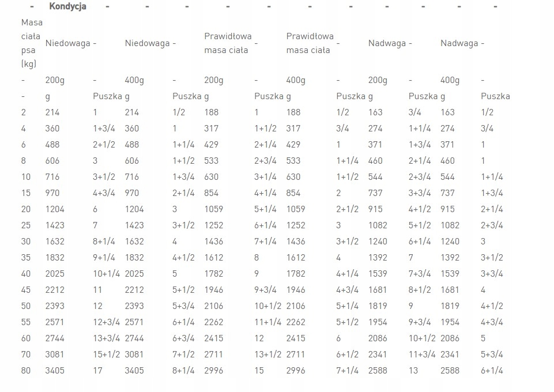Image resolution: width=554 pixels, height=392 pixels.
Task: Click the 10+1/2 cell in the 60 kg row
Action: 422,338
